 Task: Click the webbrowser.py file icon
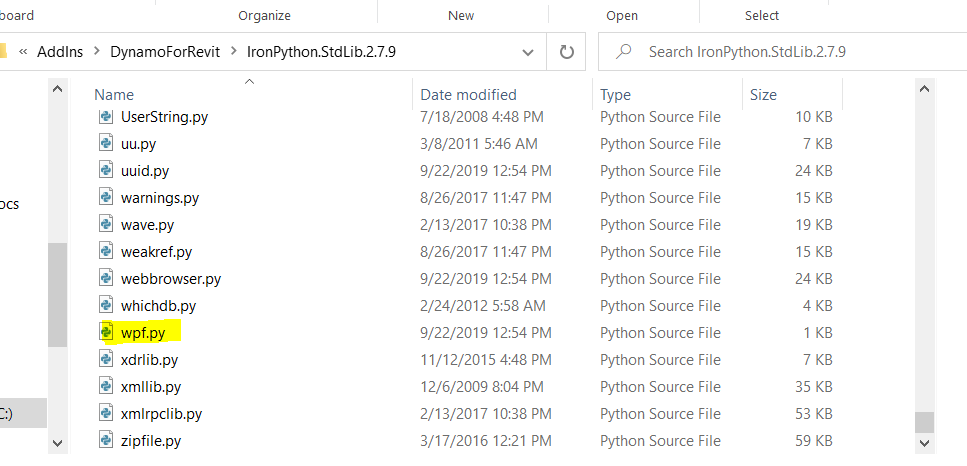coord(106,278)
